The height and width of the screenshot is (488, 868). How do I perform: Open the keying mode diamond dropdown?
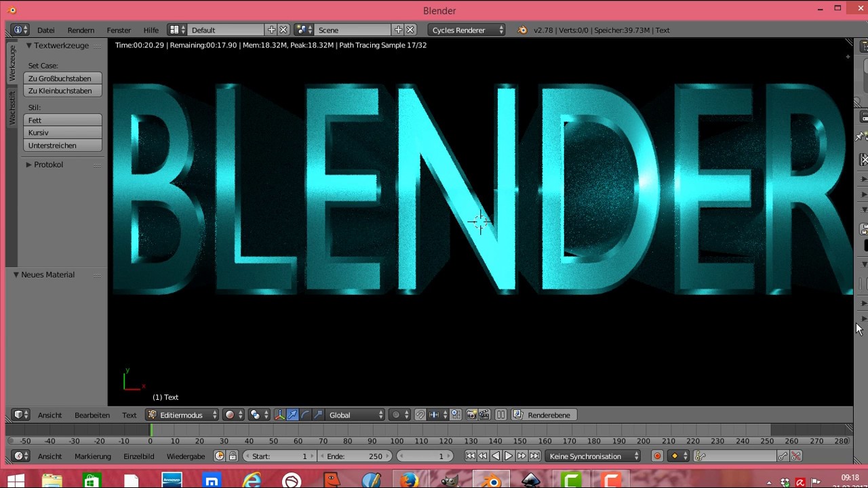[679, 456]
